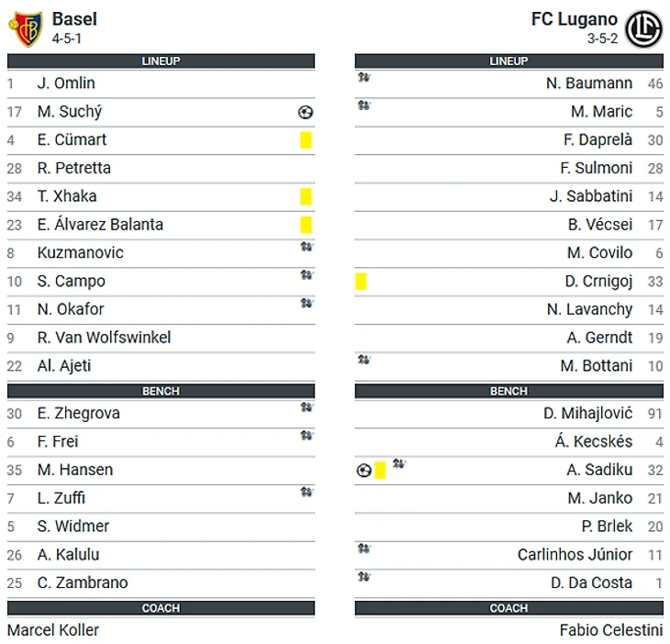
Task: Click the substitution icon beside Kuzmanovic
Action: click(306, 247)
